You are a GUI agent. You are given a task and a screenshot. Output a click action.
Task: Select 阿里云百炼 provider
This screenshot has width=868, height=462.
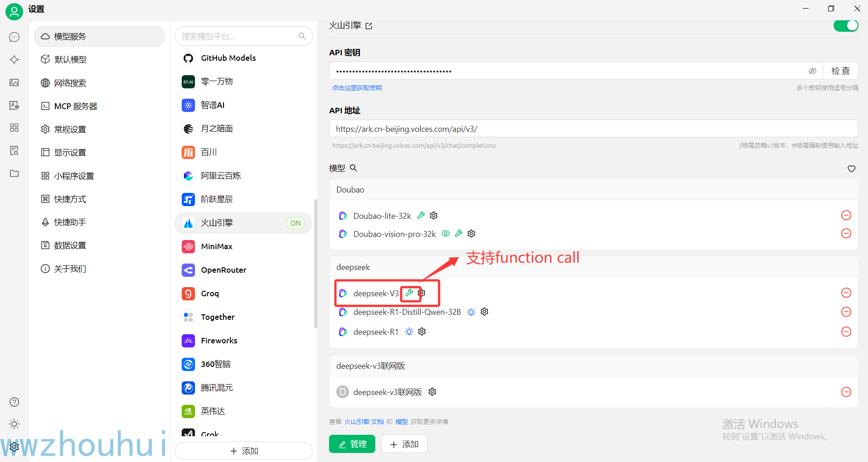point(243,176)
